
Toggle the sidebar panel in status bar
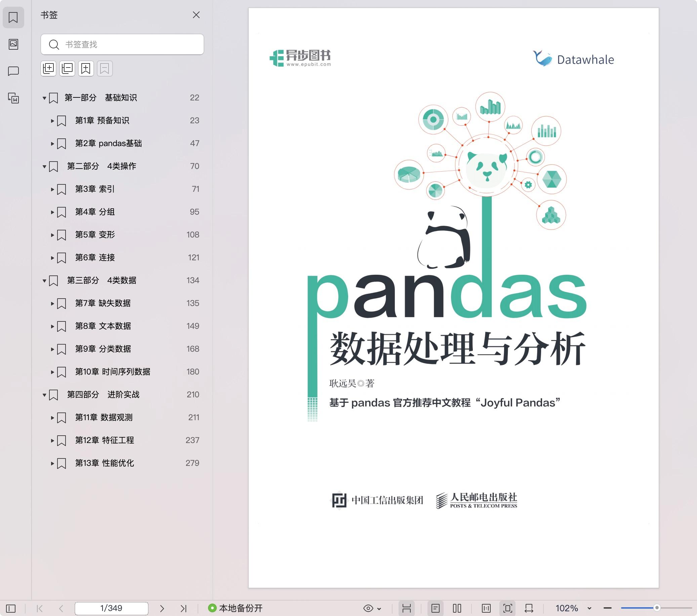(11, 608)
